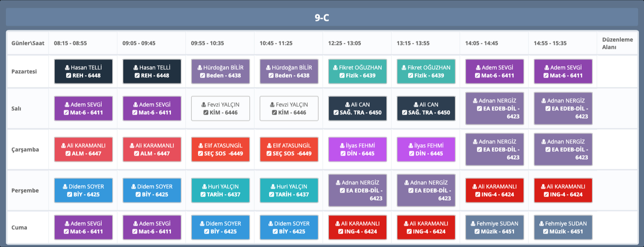Click the 9-C class title header
The width and height of the screenshot is (644, 247).
[322, 18]
